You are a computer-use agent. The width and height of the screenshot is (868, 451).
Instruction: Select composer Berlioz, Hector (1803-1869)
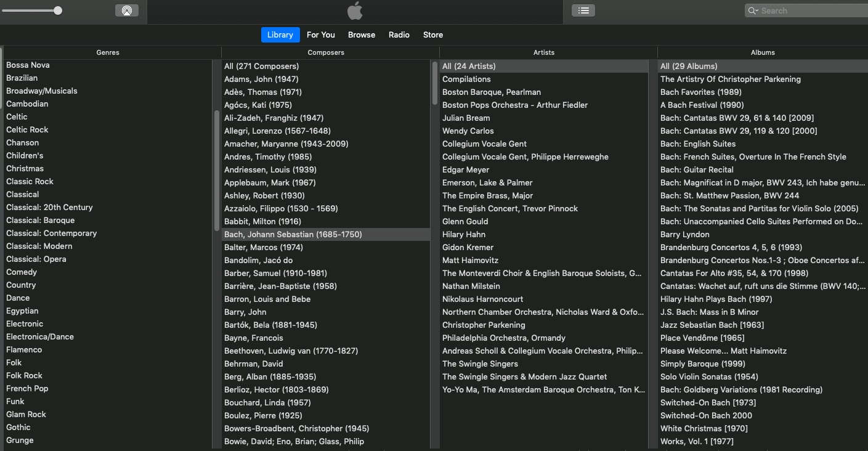(x=276, y=389)
